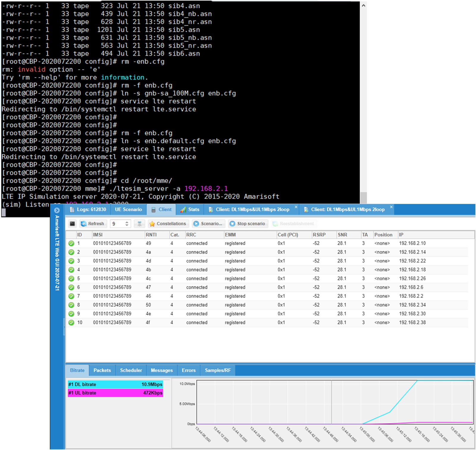Click the green status icon of UE 2
This screenshot has width=476, height=450.
71,252
